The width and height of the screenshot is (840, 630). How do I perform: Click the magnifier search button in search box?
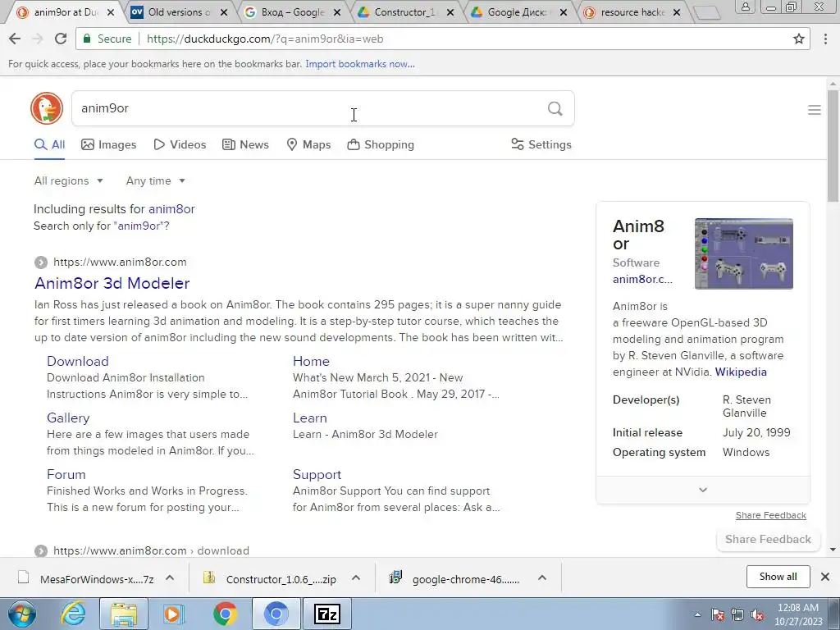click(x=555, y=109)
